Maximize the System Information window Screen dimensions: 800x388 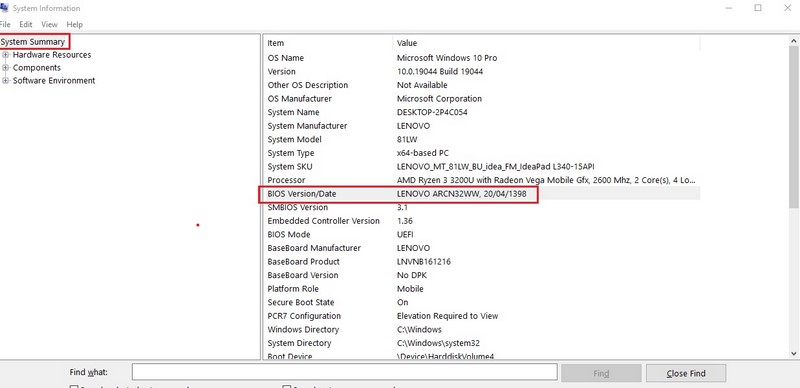coord(758,8)
